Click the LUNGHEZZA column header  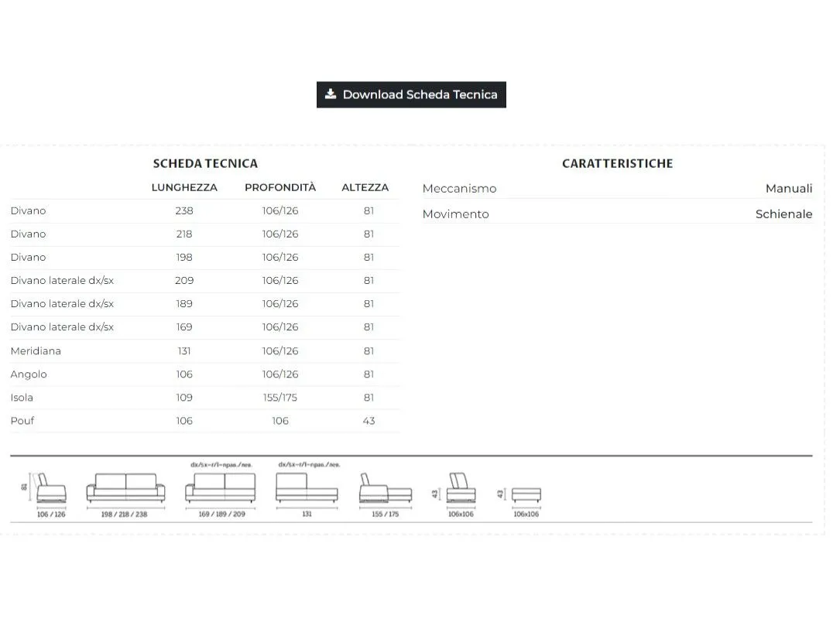pos(184,188)
